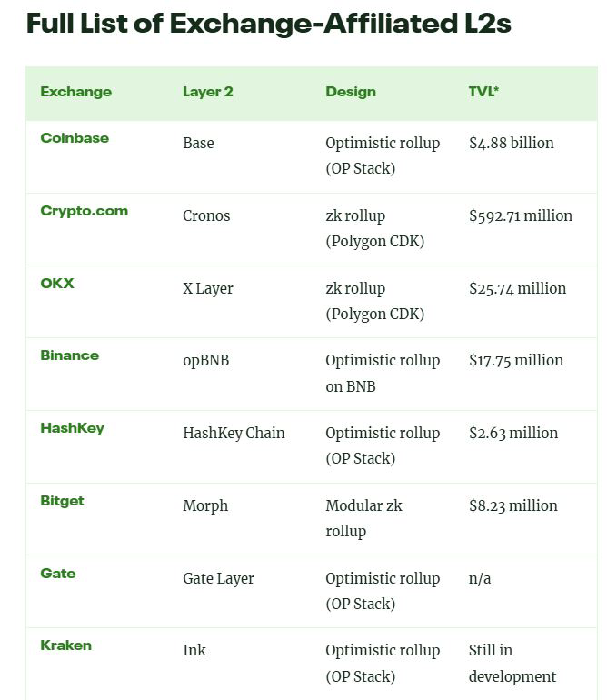Click the Base layer 2 cell

point(198,143)
